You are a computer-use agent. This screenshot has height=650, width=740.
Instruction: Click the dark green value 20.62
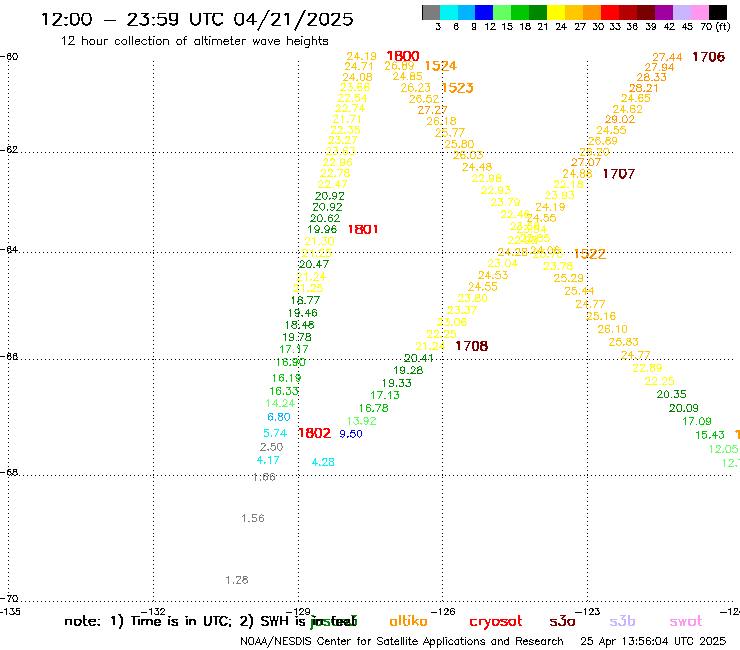[325, 218]
